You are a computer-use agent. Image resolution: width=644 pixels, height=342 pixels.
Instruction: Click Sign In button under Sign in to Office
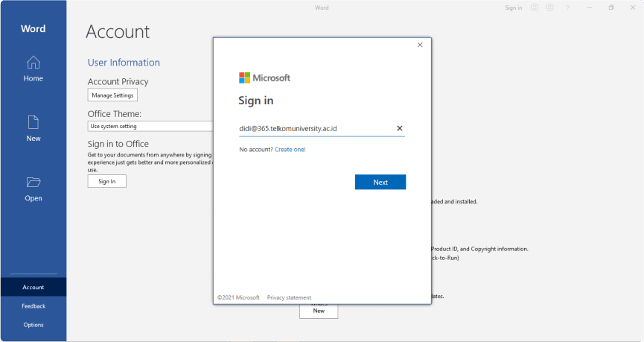tap(107, 181)
